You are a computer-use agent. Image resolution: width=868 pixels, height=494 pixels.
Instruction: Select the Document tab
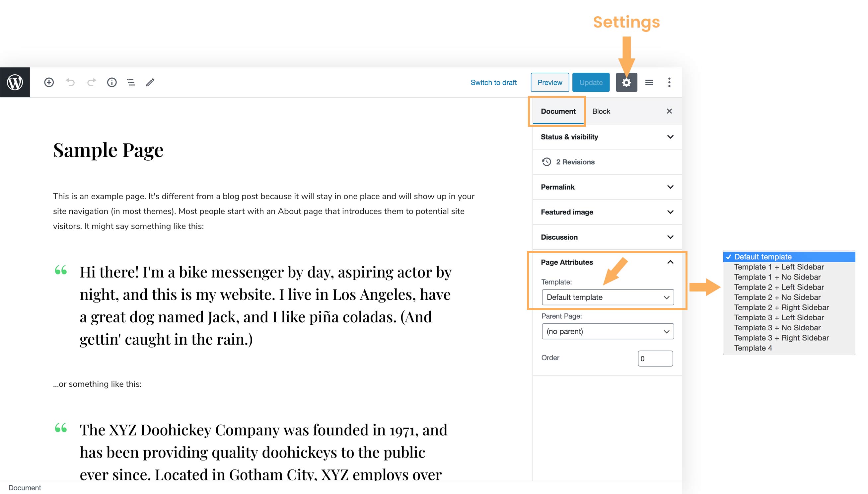pos(558,111)
